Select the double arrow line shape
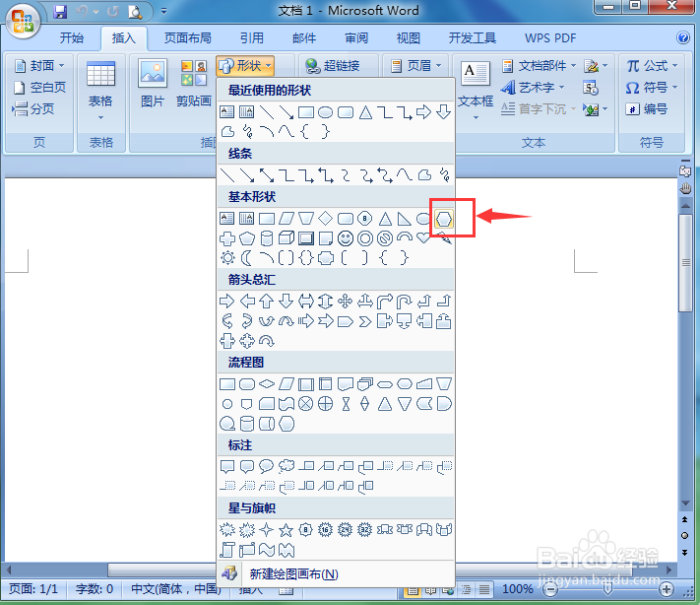This screenshot has height=605, width=700. coord(267,175)
